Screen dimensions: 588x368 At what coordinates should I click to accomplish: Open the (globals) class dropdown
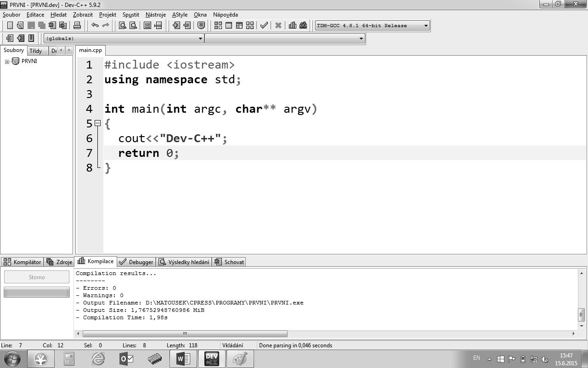[x=124, y=38]
